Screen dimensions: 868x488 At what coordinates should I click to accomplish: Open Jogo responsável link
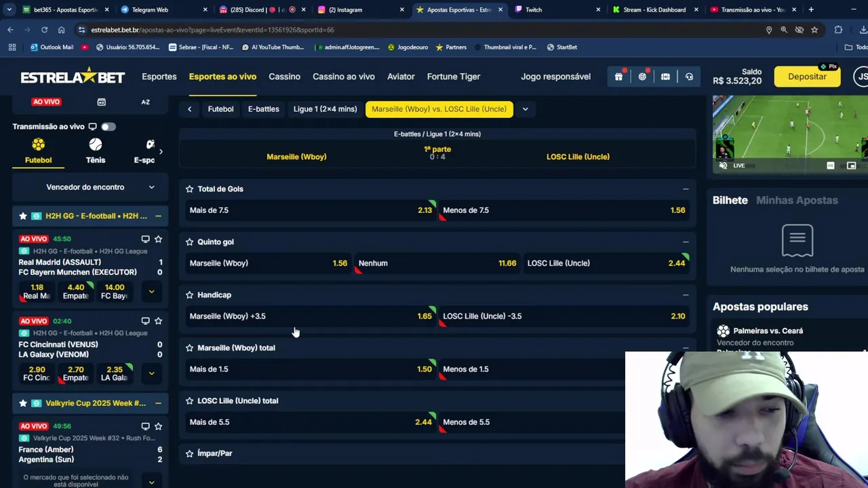coord(555,77)
